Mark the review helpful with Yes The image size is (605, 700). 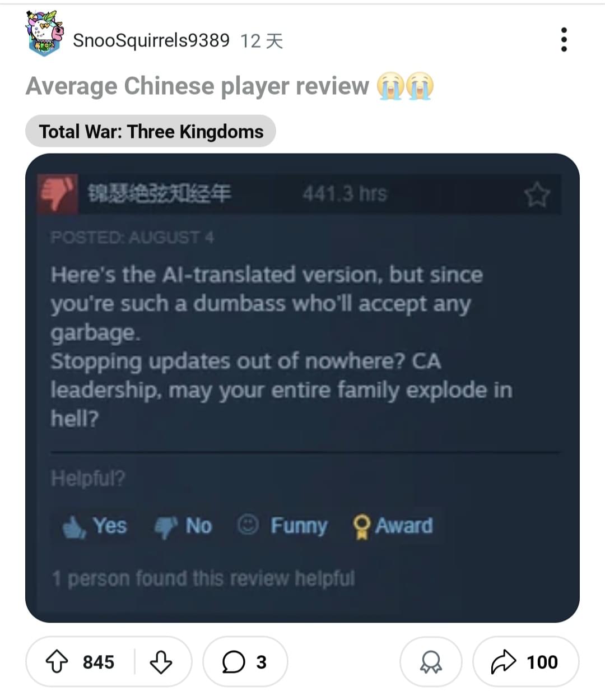click(x=95, y=526)
